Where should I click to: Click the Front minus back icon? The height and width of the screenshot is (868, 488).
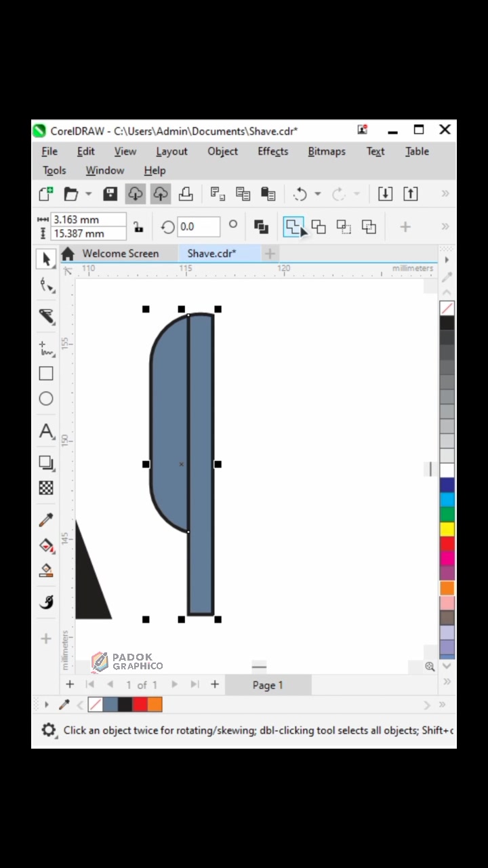coord(369,226)
